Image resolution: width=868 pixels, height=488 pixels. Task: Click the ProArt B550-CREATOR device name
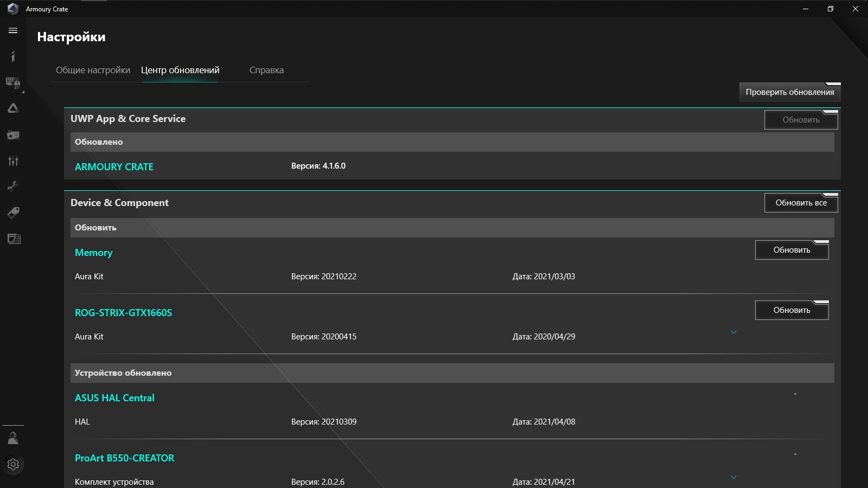click(124, 458)
